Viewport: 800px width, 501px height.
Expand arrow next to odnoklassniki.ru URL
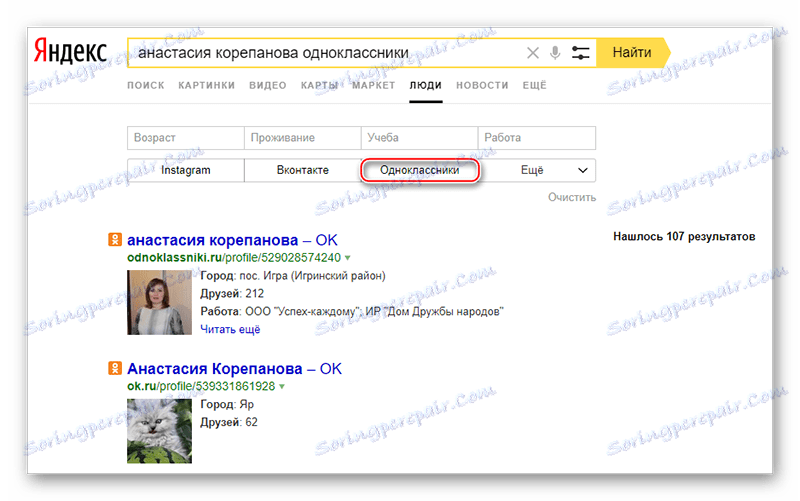tap(347, 258)
